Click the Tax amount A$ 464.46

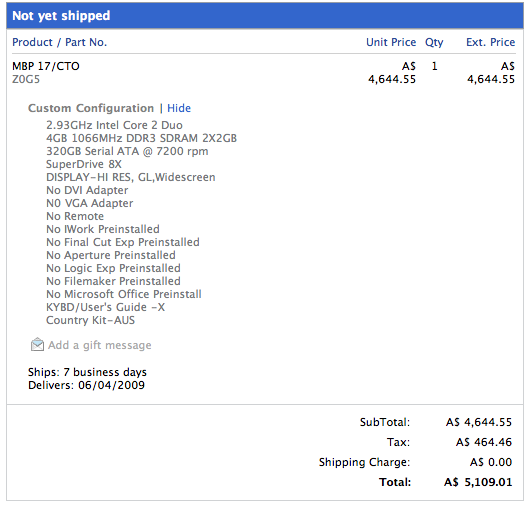(x=484, y=442)
